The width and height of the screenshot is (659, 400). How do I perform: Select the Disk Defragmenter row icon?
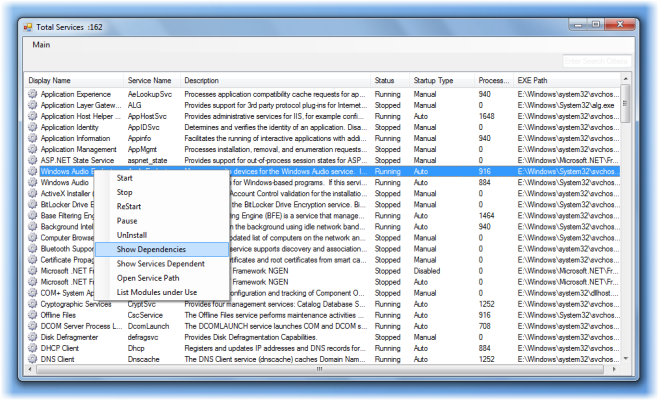[32, 336]
